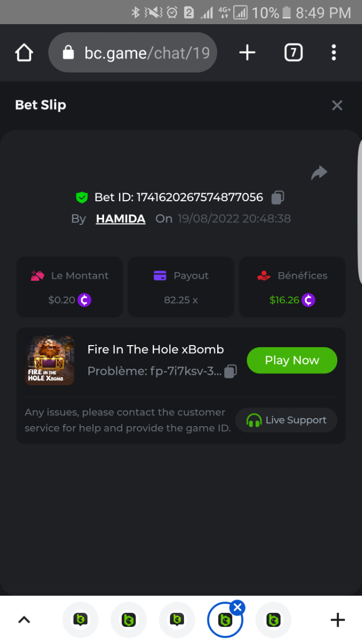
Task: Open Fire In The Hole xBomb thumbnail
Action: pyautogui.click(x=50, y=360)
